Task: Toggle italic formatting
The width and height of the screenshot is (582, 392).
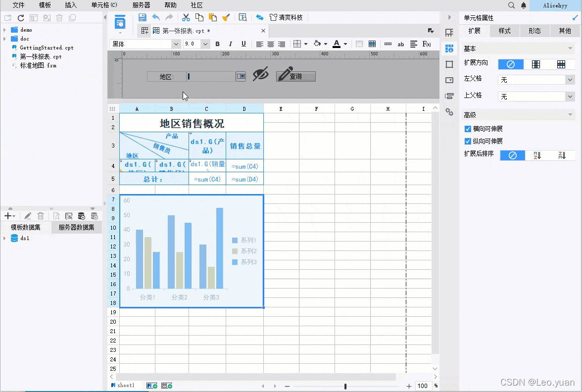Action: tap(231, 44)
